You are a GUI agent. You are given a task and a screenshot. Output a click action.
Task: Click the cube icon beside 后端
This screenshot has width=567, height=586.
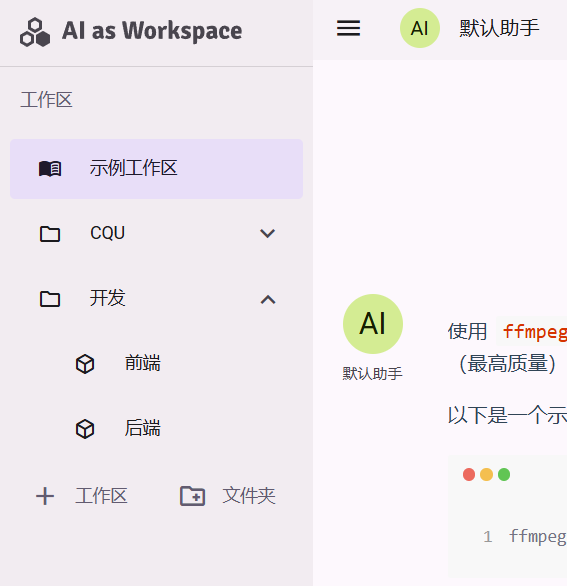click(85, 429)
